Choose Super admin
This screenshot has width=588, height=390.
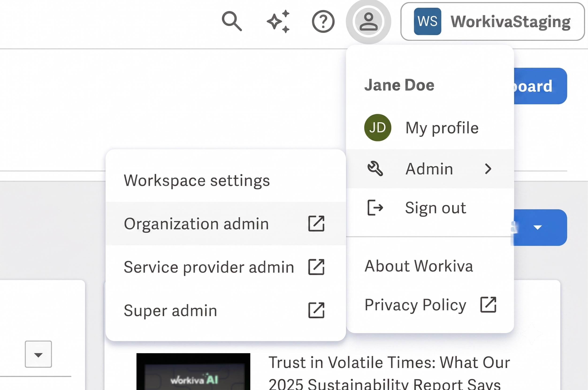coord(226,310)
